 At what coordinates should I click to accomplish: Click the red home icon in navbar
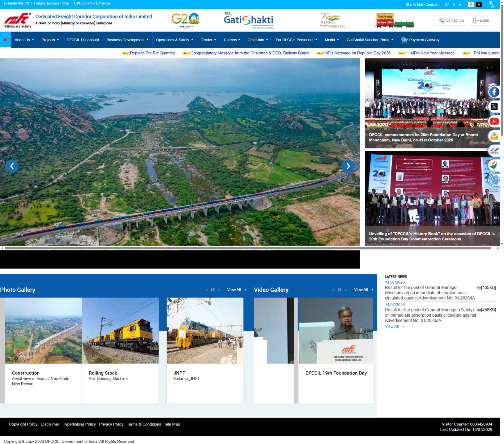click(5, 40)
